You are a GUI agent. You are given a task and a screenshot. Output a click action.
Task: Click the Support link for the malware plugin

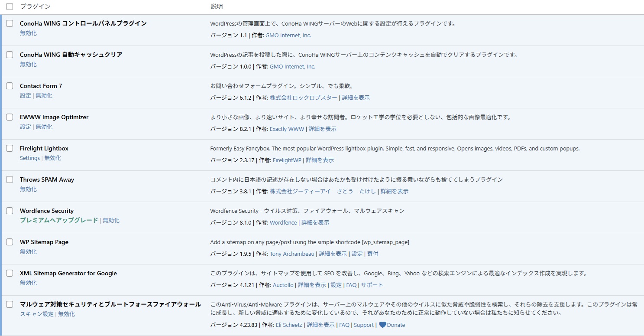[x=363, y=325]
